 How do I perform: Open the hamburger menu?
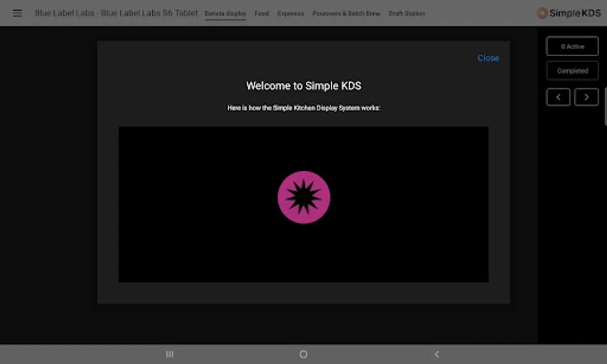coord(17,13)
